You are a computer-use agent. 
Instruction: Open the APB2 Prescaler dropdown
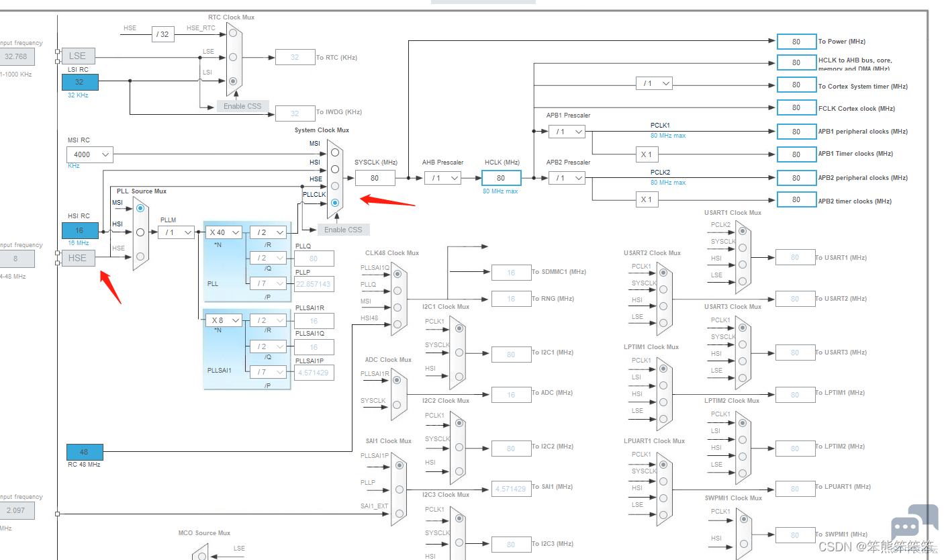567,178
